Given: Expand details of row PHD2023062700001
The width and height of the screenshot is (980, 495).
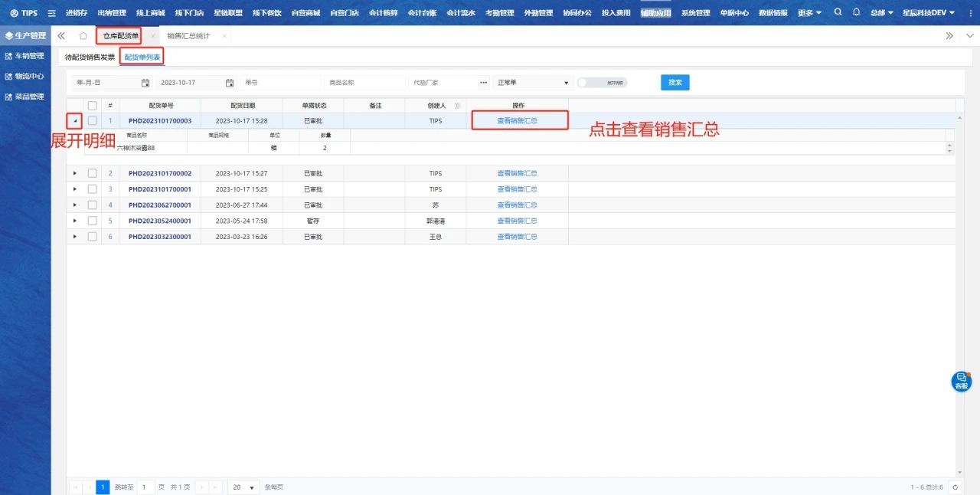Looking at the screenshot, I should pyautogui.click(x=74, y=205).
